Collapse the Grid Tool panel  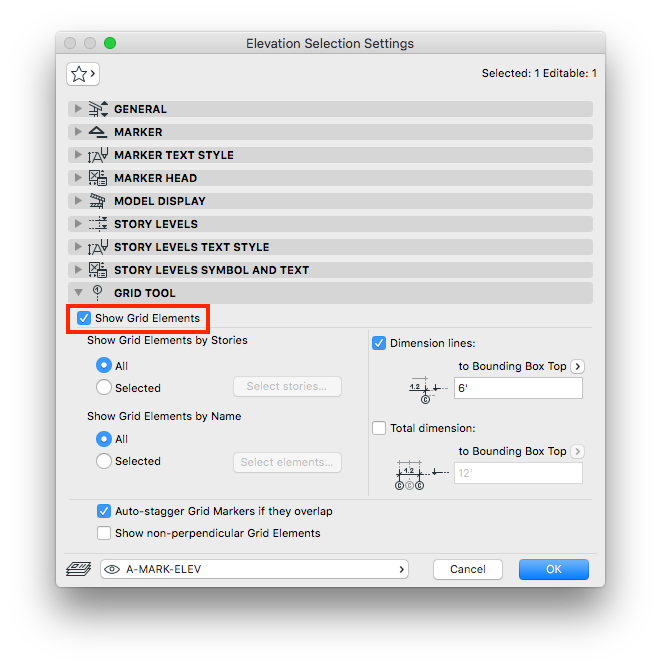pos(78,293)
